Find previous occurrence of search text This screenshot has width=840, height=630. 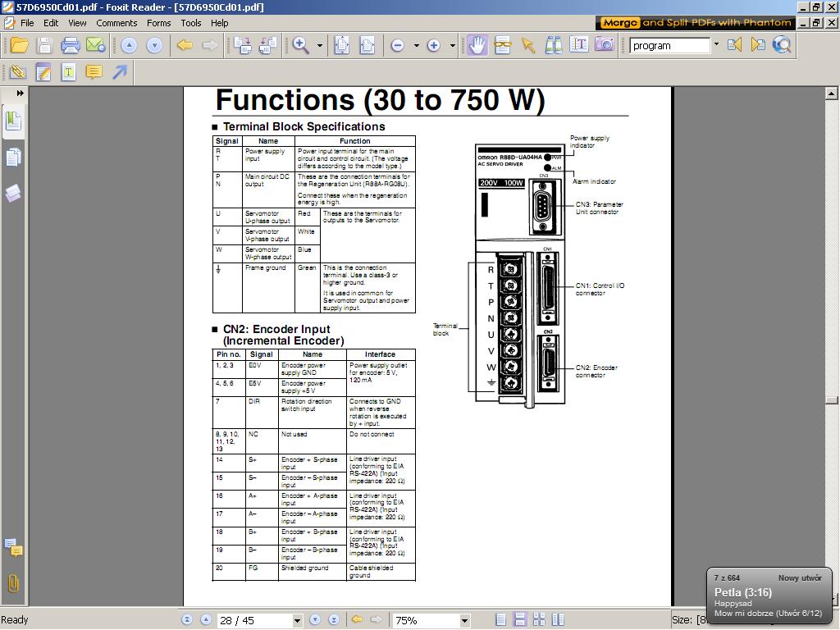734,45
